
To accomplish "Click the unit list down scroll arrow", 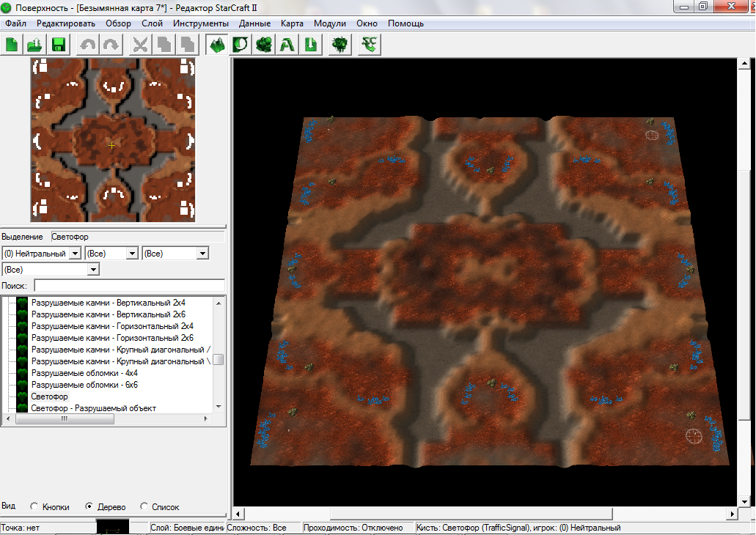I will click(219, 407).
